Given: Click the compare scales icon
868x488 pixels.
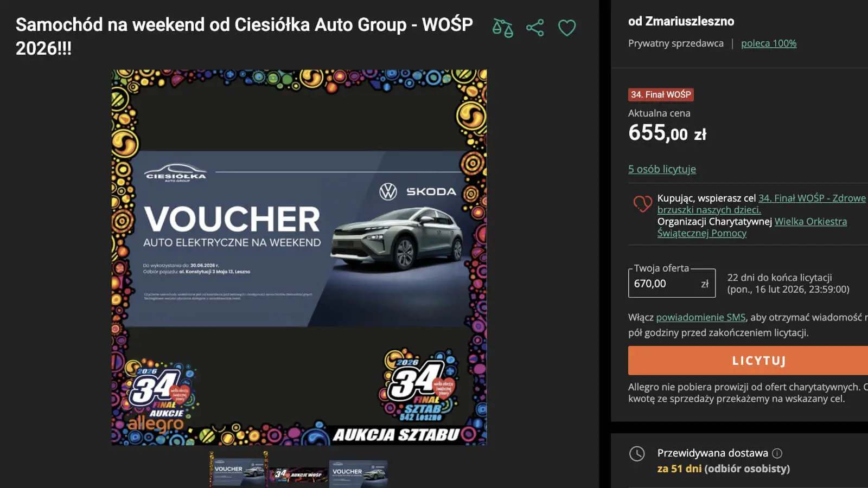Looking at the screenshot, I should coord(502,28).
